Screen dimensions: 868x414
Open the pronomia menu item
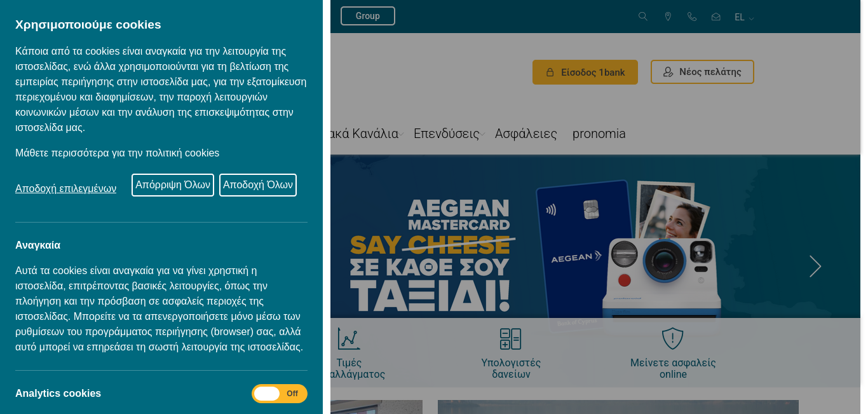tap(599, 134)
